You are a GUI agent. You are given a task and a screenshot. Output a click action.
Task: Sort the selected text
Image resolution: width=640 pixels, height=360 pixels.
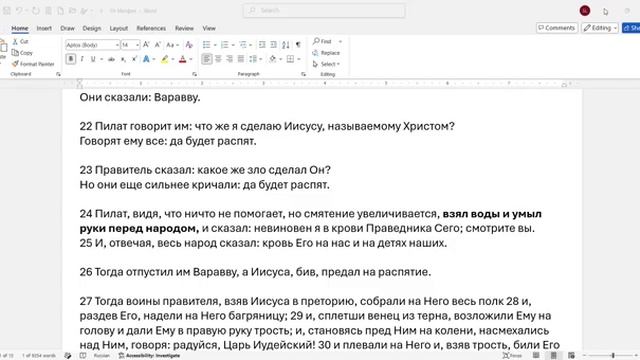(x=286, y=44)
